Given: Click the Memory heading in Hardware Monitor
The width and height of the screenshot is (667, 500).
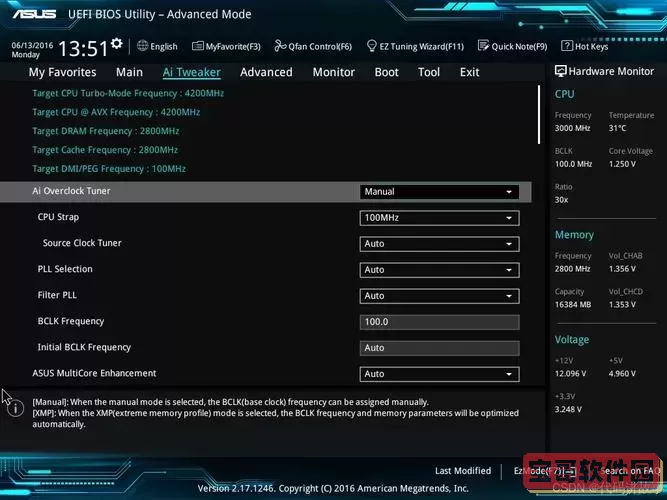Looking at the screenshot, I should [574, 235].
